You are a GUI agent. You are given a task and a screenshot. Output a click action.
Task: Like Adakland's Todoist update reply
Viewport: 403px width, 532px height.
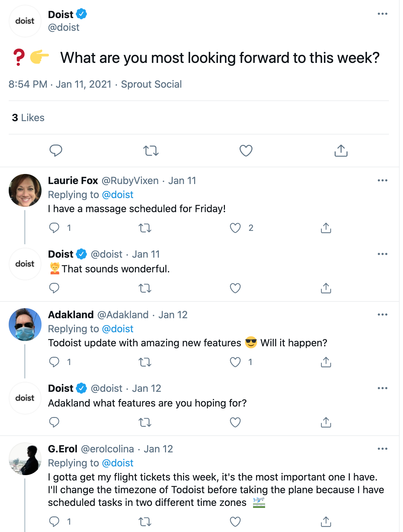click(x=235, y=362)
